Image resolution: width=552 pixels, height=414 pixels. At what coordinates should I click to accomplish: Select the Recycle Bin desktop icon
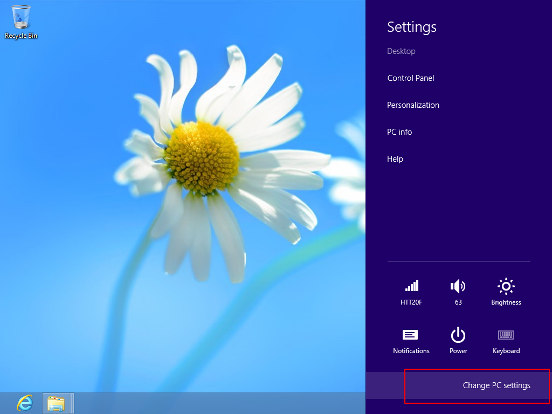(x=21, y=21)
